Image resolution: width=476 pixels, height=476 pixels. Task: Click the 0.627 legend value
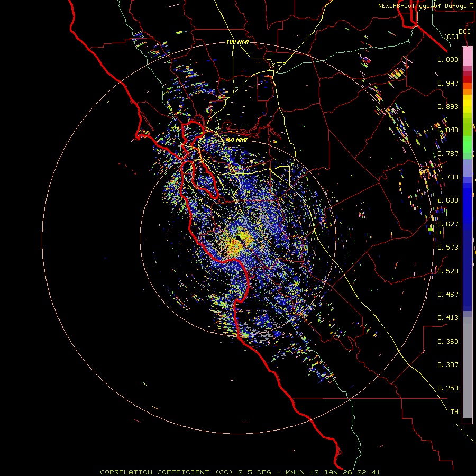point(448,224)
